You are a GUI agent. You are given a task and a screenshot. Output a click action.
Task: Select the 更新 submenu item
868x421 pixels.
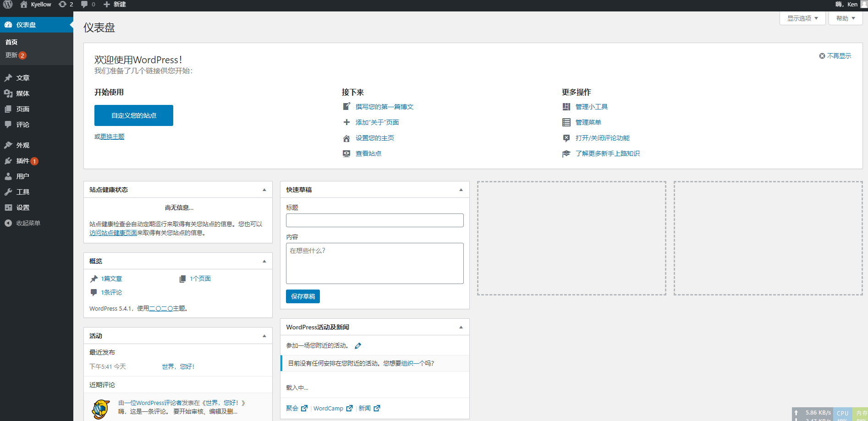point(16,55)
